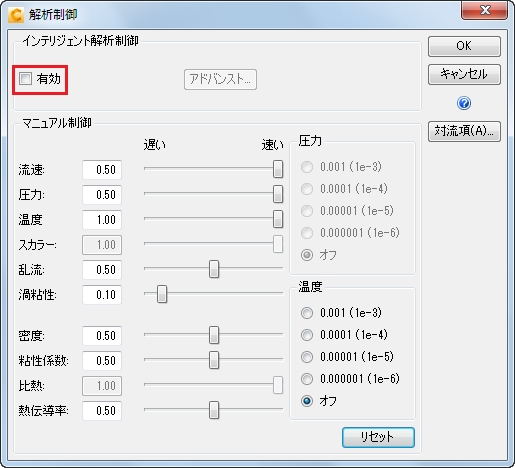
Task: Click the blue help question mark icon
Action: [464, 103]
